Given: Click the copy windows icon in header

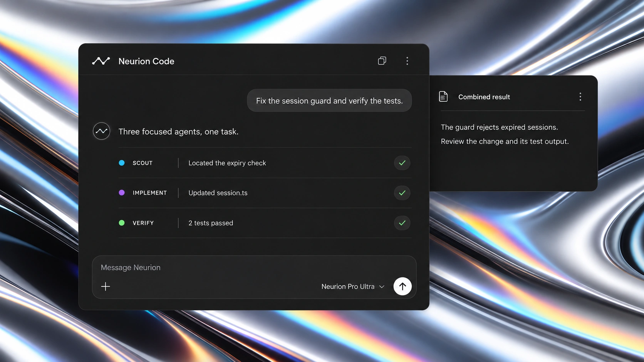Looking at the screenshot, I should click(x=382, y=61).
